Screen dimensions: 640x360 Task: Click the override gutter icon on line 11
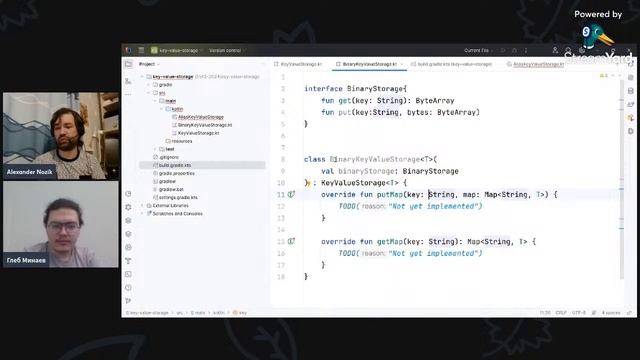tap(291, 195)
